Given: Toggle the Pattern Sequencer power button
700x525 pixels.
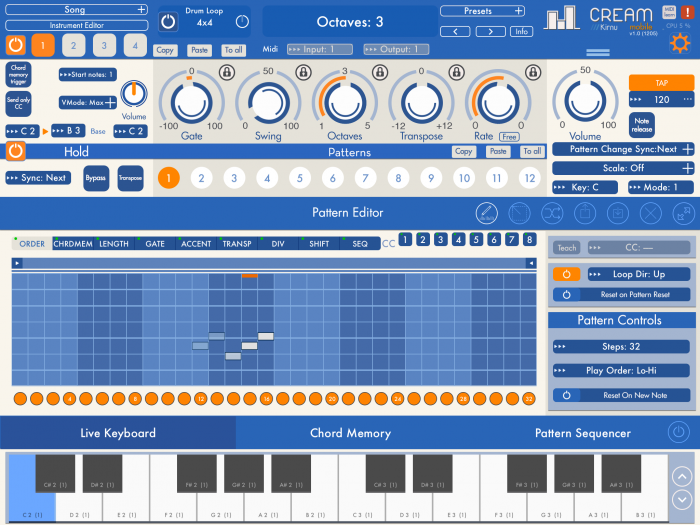Looking at the screenshot, I should [x=679, y=432].
